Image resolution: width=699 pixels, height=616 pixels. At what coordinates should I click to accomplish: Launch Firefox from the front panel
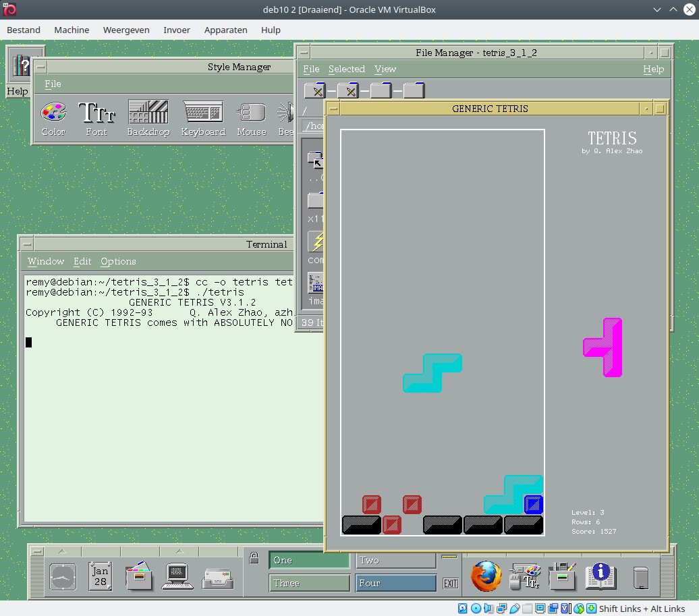(486, 577)
